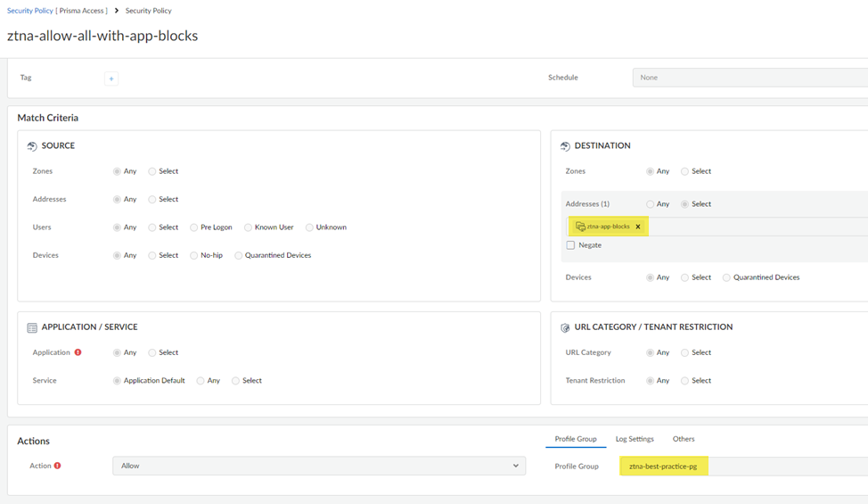Open the Schedule dropdown set to None
Image resolution: width=868 pixels, height=504 pixels.
(749, 78)
